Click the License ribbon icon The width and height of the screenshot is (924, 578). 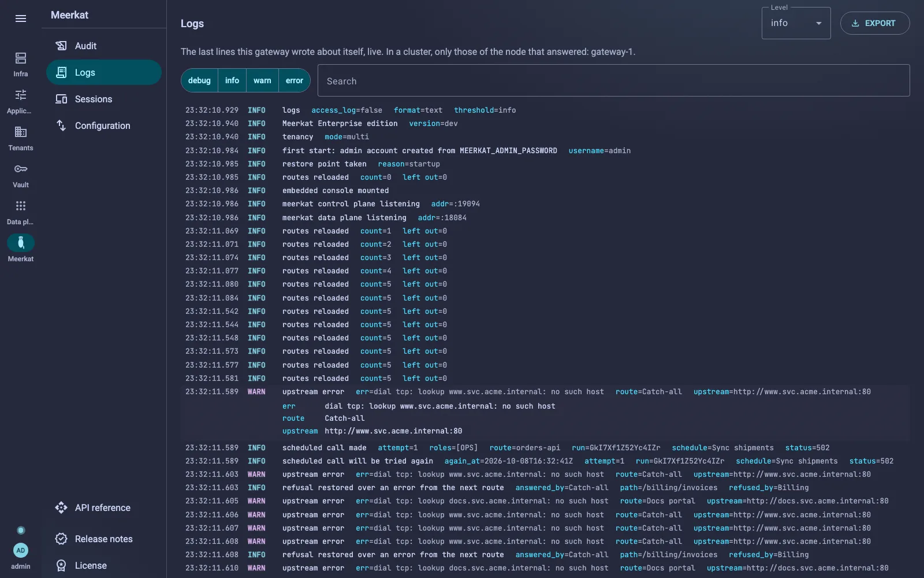(61, 565)
